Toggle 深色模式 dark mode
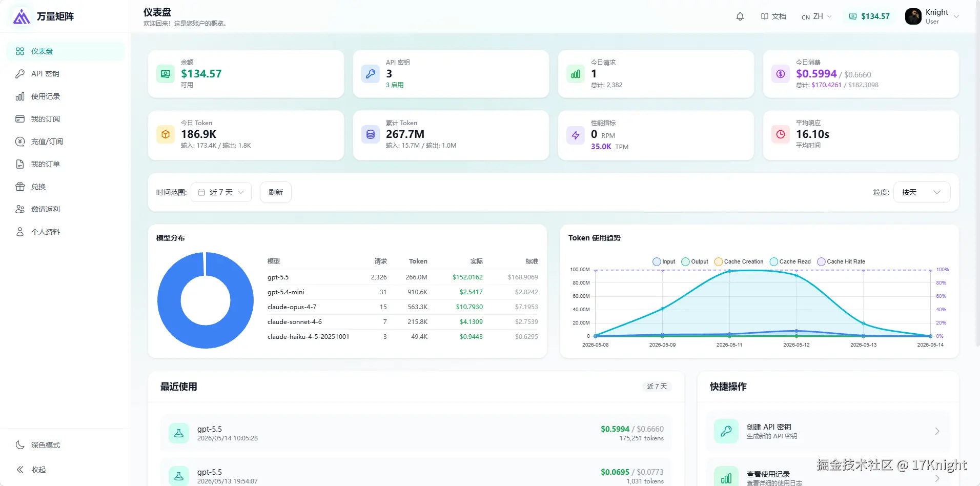Viewport: 980px width, 486px height. 66,445
